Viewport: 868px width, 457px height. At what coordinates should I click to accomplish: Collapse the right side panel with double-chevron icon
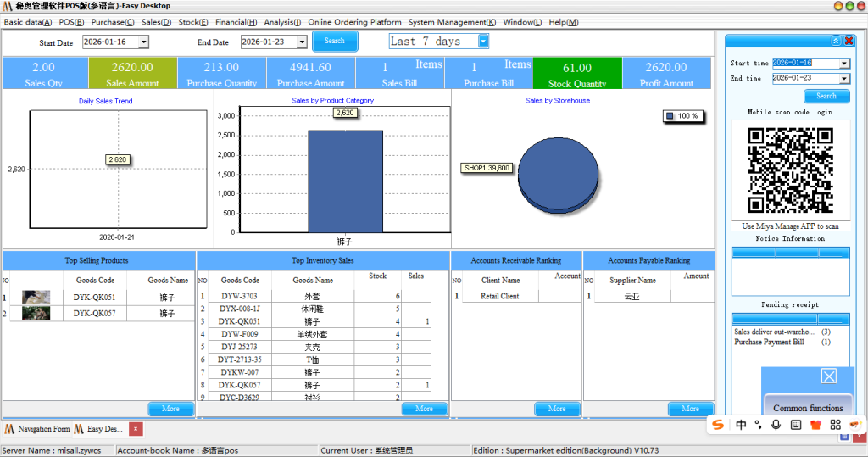[x=836, y=41]
